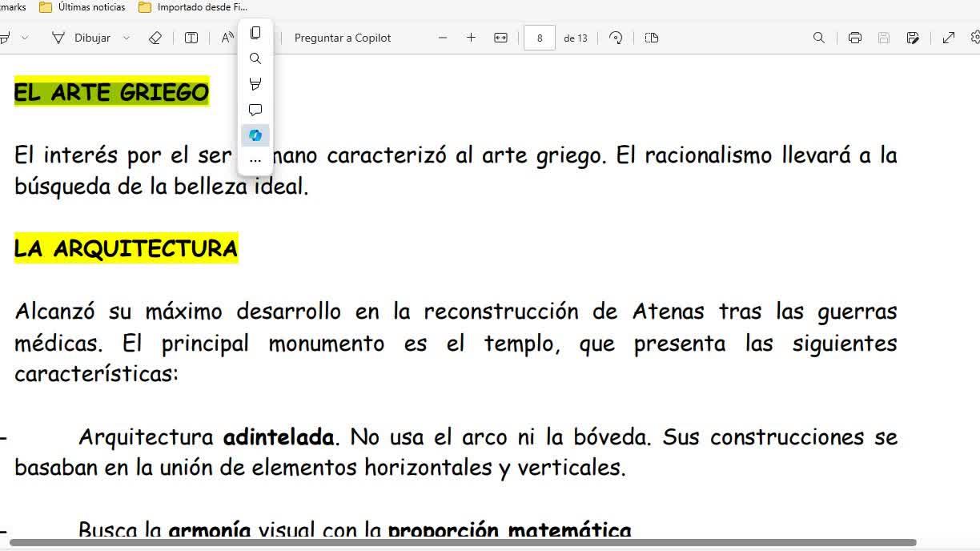Zoom out with the minus button
Viewport: 980px width, 551px height.
pos(443,38)
